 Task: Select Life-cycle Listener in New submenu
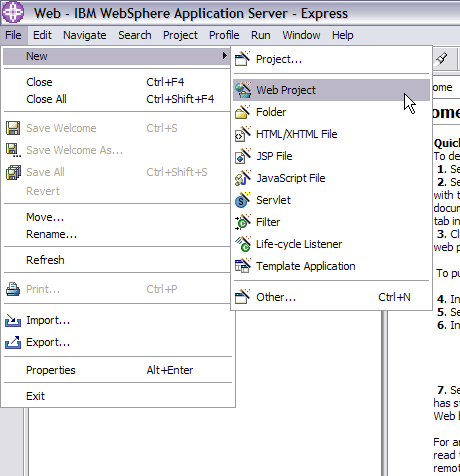331,244
